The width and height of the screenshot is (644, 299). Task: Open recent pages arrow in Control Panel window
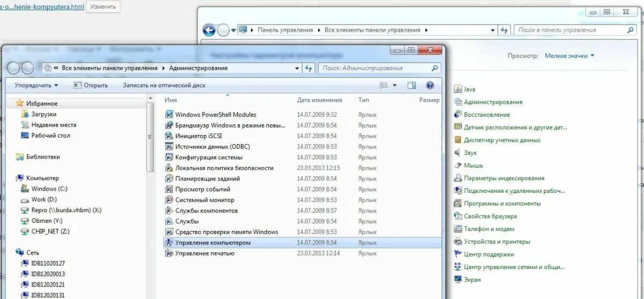click(x=233, y=31)
